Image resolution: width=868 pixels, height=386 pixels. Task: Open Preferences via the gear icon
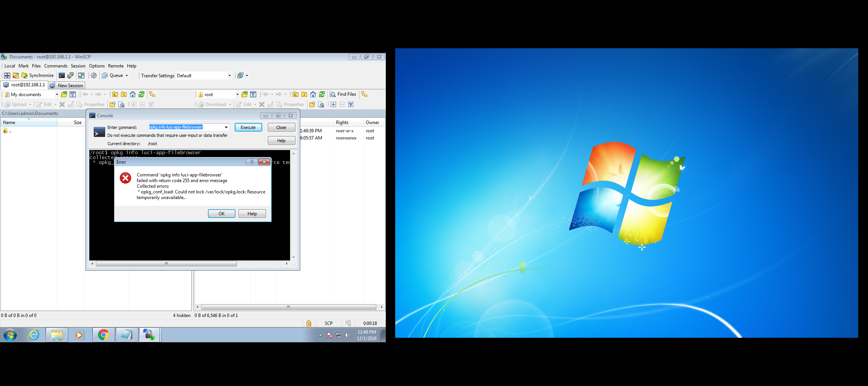tap(94, 75)
